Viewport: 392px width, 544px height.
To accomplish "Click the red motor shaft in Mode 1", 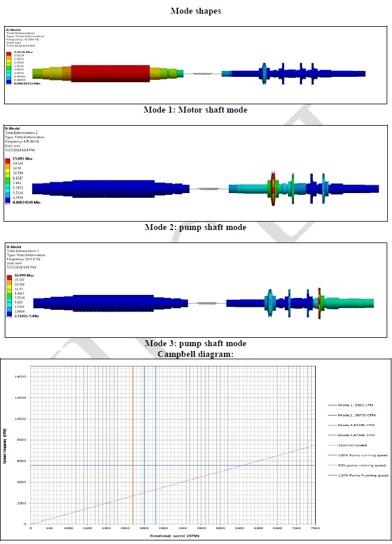I will click(x=109, y=73).
